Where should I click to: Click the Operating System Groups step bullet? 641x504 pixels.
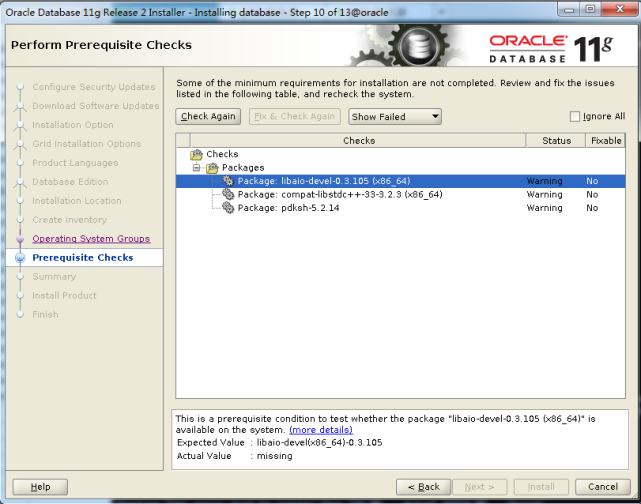(20, 239)
